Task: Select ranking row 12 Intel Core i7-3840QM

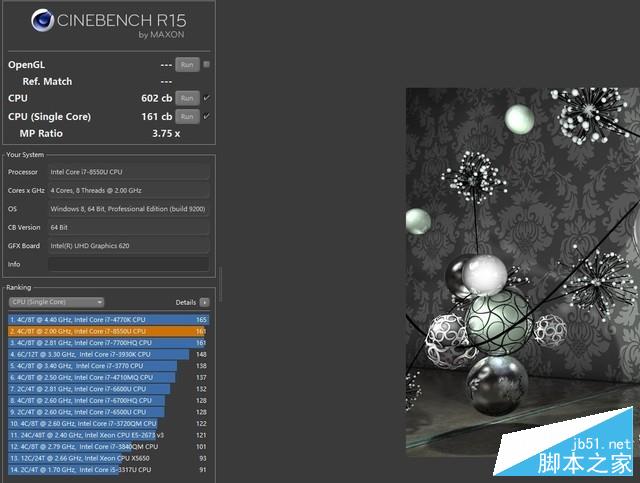Action: tap(109, 447)
